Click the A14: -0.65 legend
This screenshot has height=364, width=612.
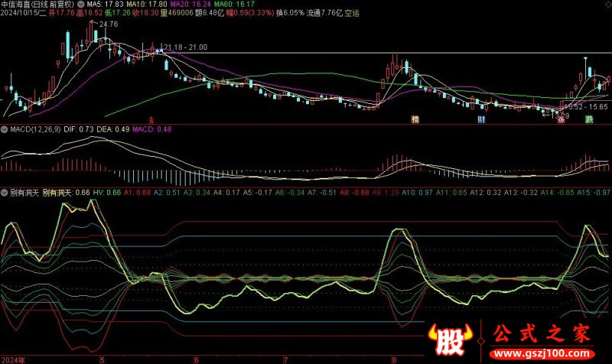click(557, 193)
